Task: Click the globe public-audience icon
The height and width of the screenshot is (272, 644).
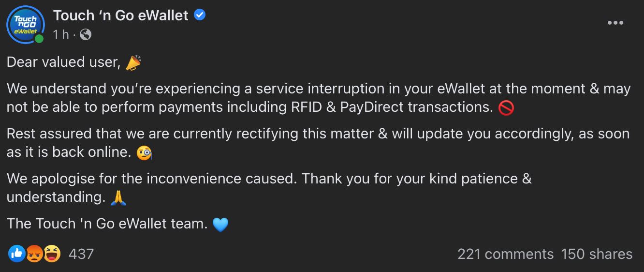Action: 85,34
